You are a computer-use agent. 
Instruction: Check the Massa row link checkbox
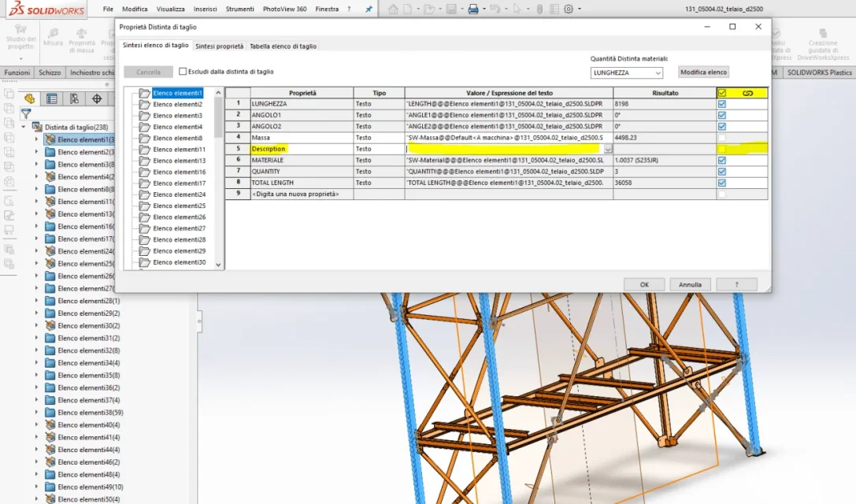[x=721, y=138]
